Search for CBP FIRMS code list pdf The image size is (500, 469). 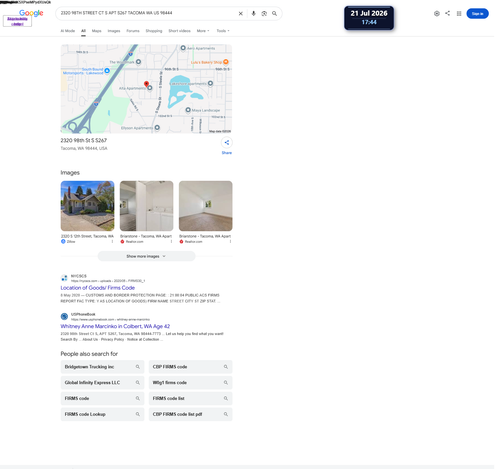tap(190, 414)
